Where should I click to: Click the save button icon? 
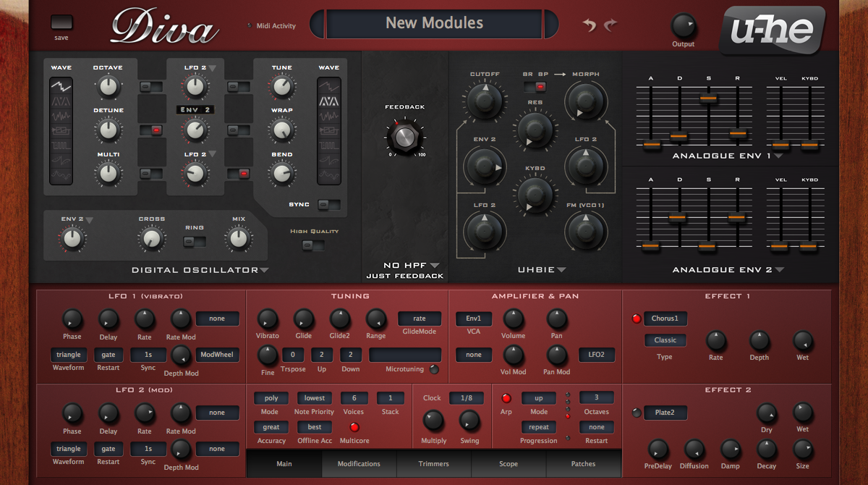[61, 22]
